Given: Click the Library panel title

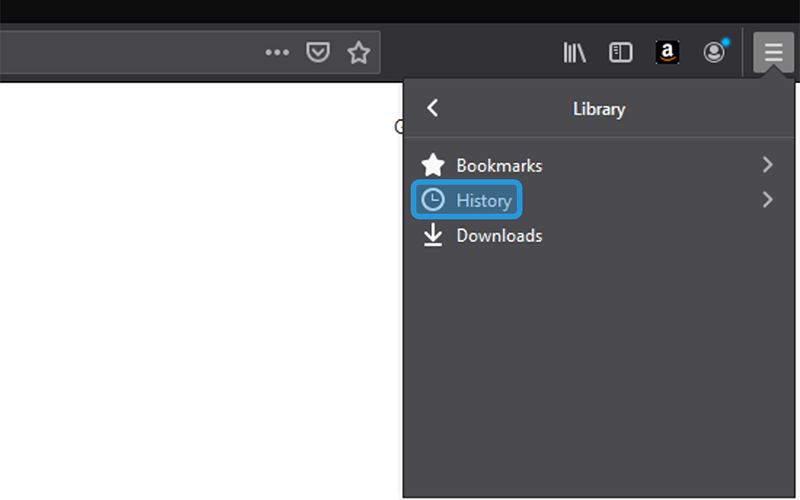Looking at the screenshot, I should [599, 109].
